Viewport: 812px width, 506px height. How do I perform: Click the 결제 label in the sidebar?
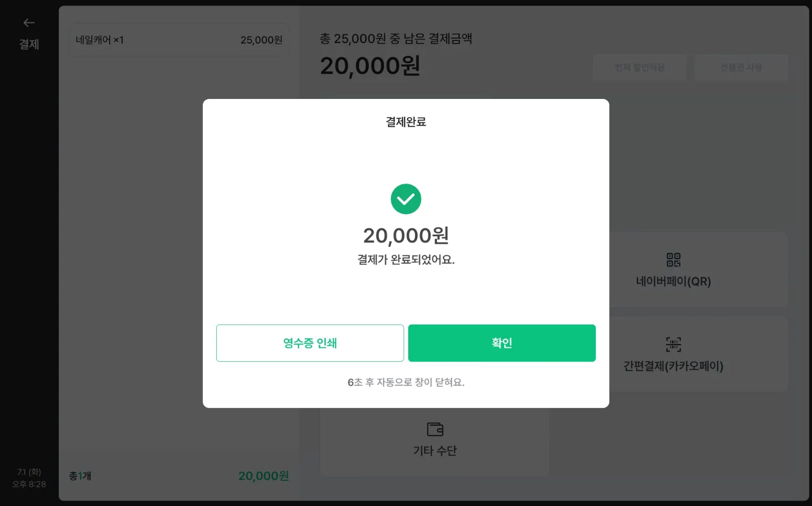[x=29, y=45]
